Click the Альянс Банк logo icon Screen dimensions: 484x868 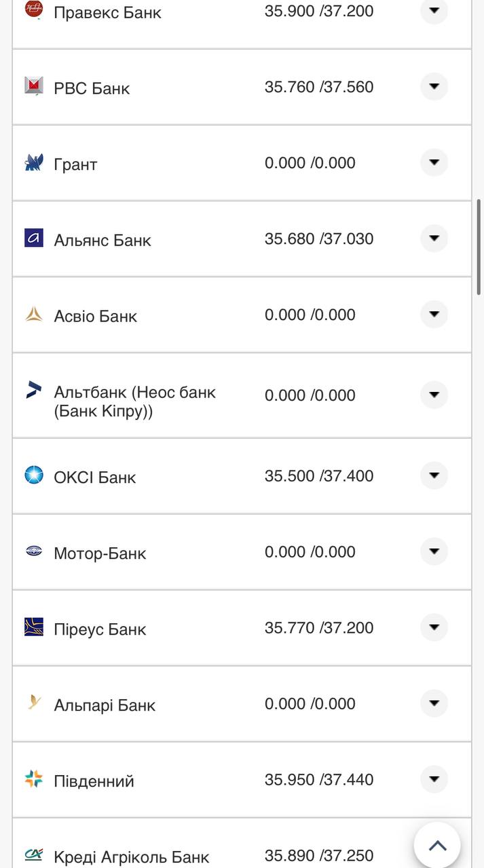point(34,238)
